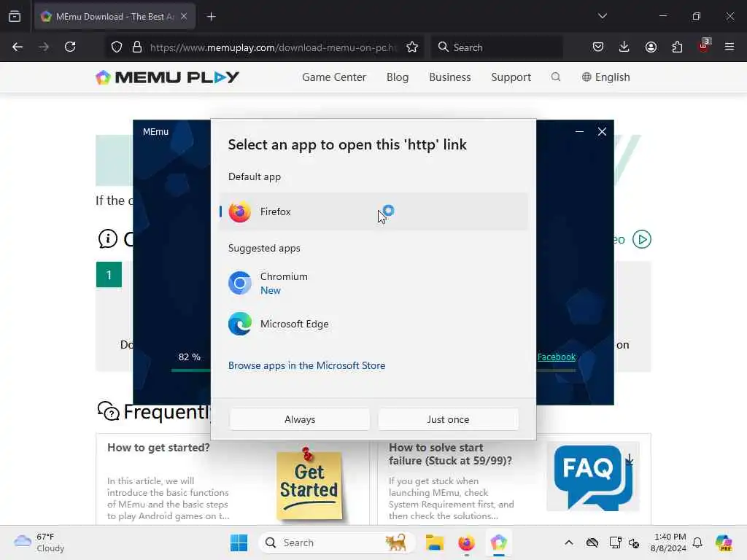Open the notifications bell
The width and height of the screenshot is (747, 560).
pos(697,542)
